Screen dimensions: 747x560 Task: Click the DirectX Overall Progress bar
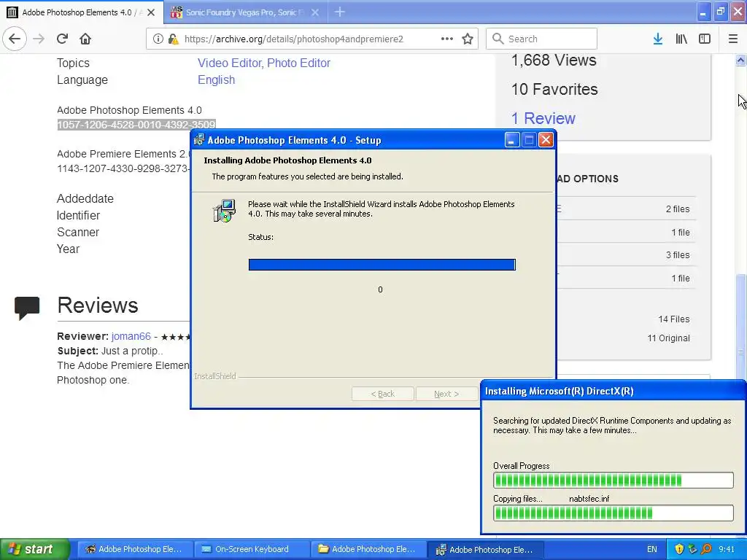[613, 480]
